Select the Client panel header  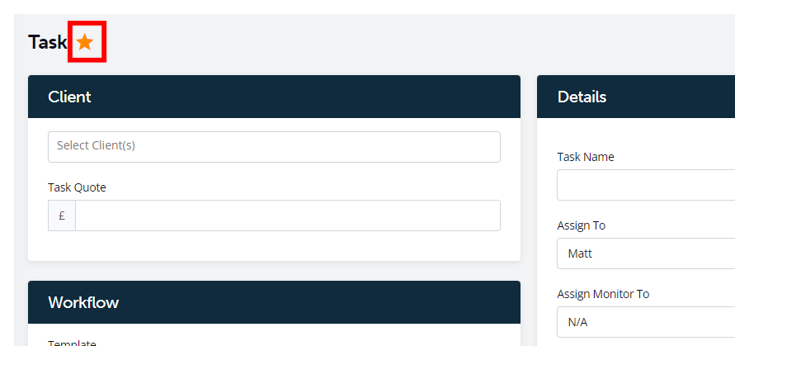pos(274,97)
